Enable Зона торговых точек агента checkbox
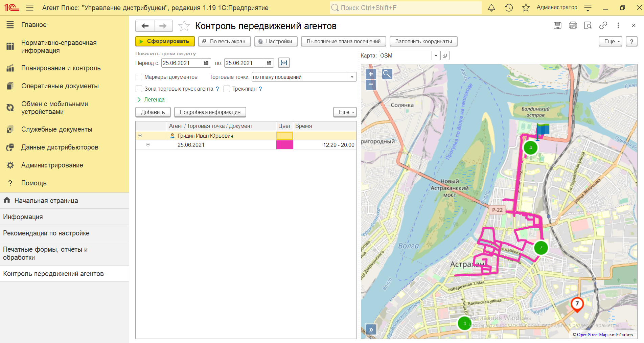The image size is (644, 343). click(x=139, y=89)
